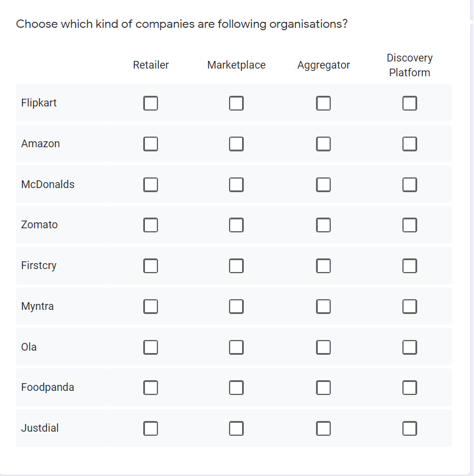The image size is (474, 476).
Task: Check Aggregator for Flipkart
Action: coord(323,103)
